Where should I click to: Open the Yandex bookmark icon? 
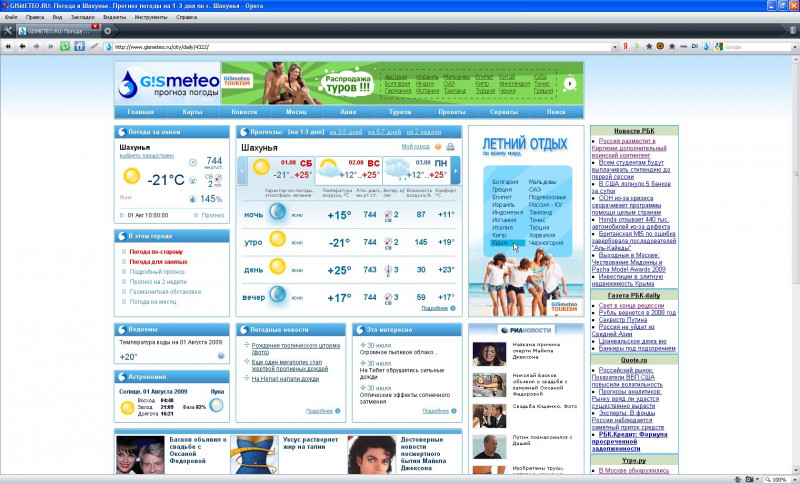point(626,46)
